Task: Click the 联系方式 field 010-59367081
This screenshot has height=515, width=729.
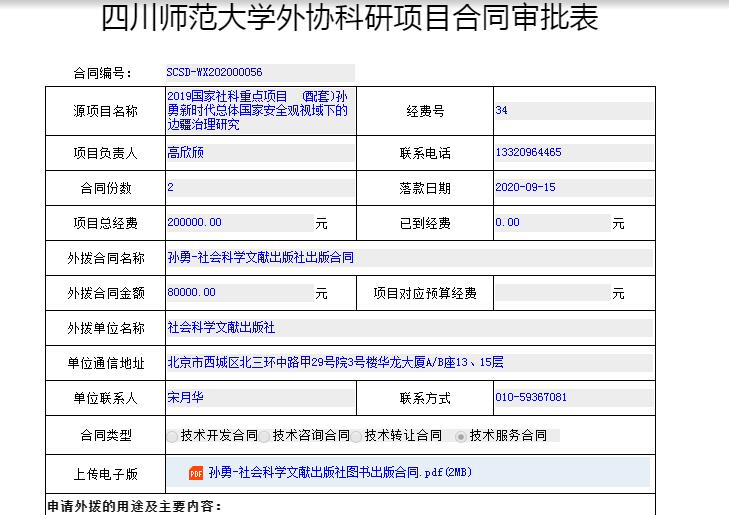Action: tap(574, 398)
